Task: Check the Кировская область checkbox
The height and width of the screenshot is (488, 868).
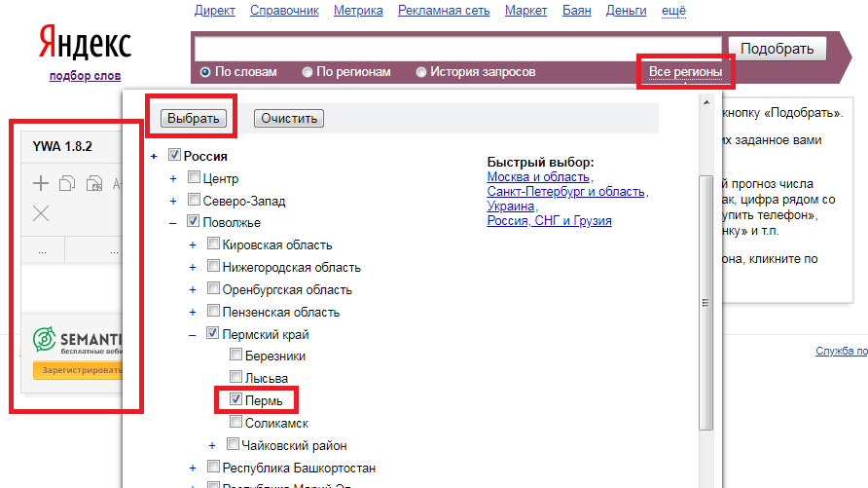Action: click(x=213, y=244)
